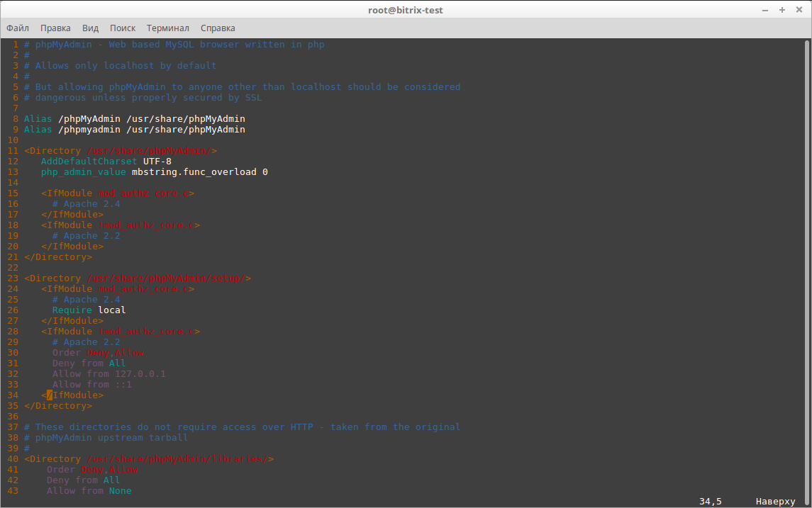Open the Справка menu
Screen dimensions: 812x508
click(218, 28)
